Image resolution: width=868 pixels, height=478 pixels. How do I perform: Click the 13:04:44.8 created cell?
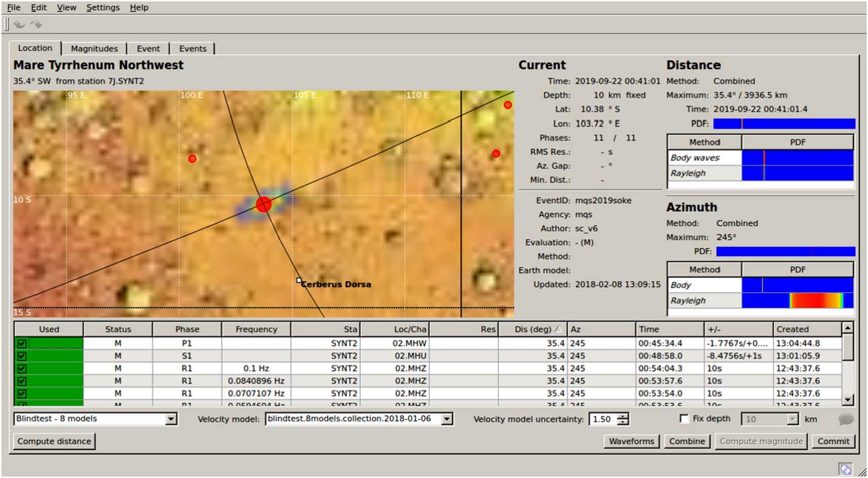point(807,343)
